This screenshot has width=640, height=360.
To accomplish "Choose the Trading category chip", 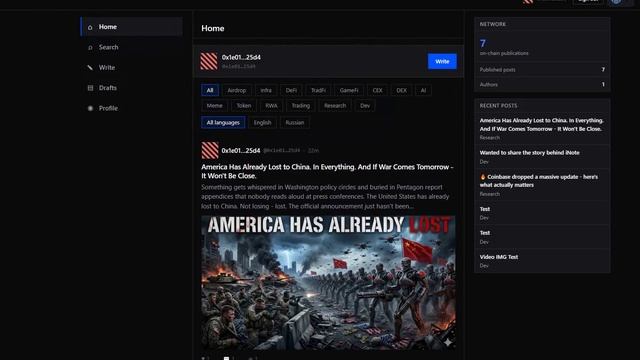I will (x=301, y=106).
